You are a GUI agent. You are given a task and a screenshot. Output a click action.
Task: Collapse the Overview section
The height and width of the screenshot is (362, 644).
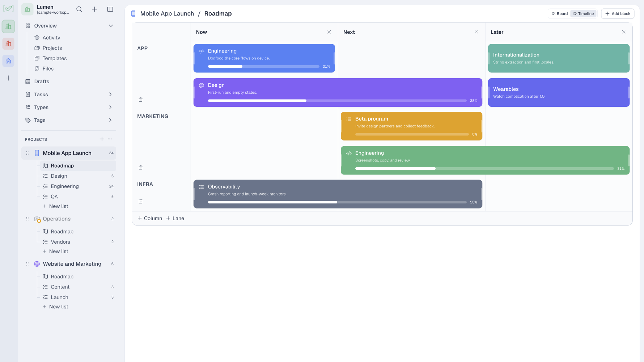click(x=111, y=26)
